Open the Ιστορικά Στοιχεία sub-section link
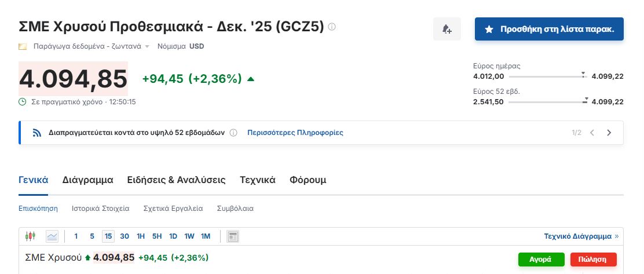644x274 pixels. point(100,208)
